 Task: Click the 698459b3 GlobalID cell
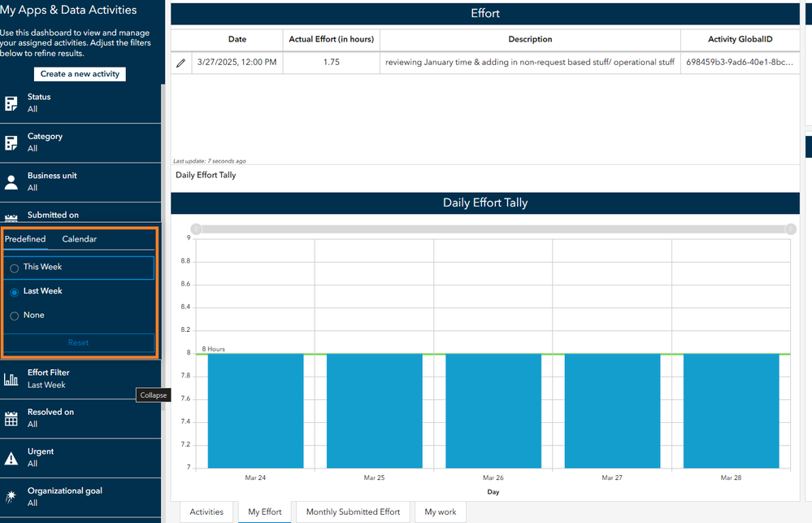click(740, 62)
